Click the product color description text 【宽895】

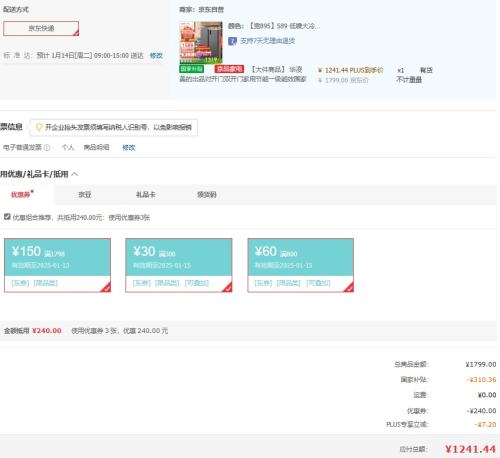coord(274,26)
